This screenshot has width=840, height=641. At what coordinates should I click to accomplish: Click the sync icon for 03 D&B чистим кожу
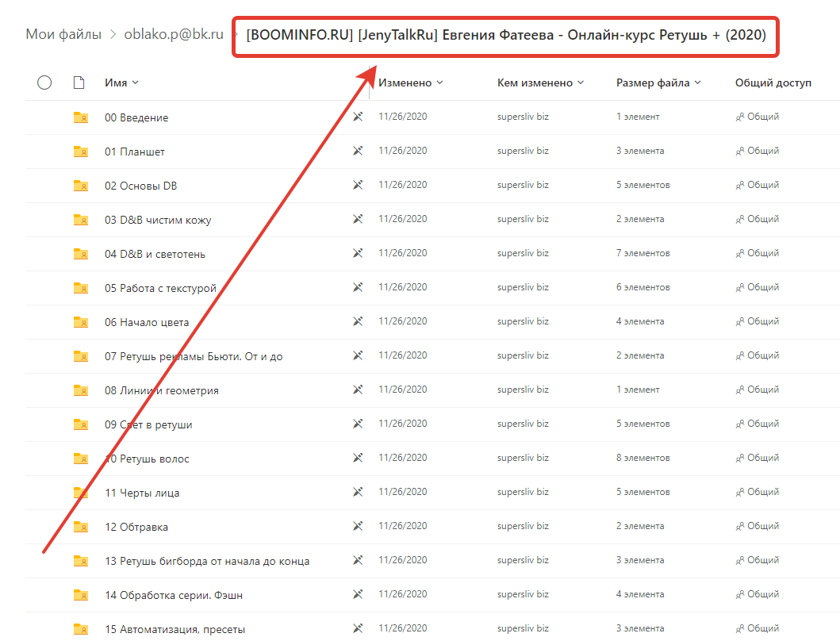[x=358, y=219]
